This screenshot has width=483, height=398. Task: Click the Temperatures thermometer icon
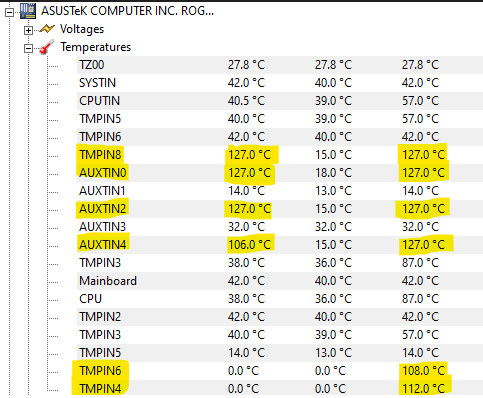tap(46, 47)
